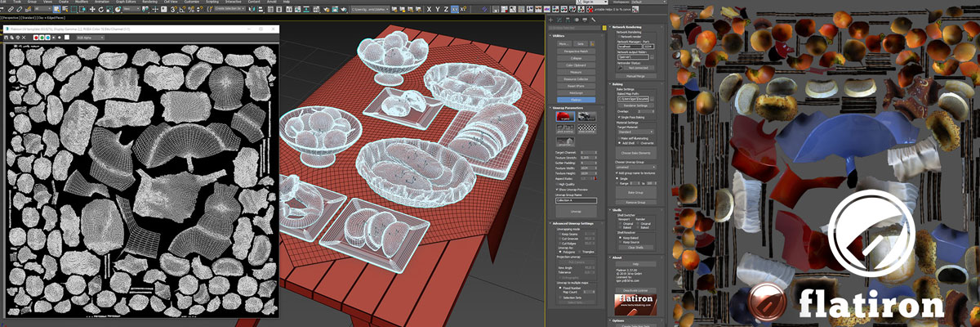Select the Move tool in main toolbar
Viewport: 980px width, 327px height.
92,9
